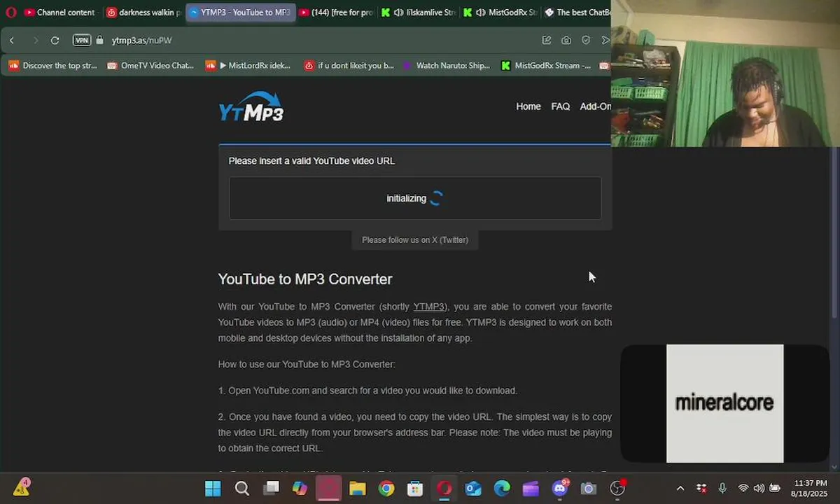
Task: Launch Google Chrome from taskbar
Action: click(x=386, y=489)
